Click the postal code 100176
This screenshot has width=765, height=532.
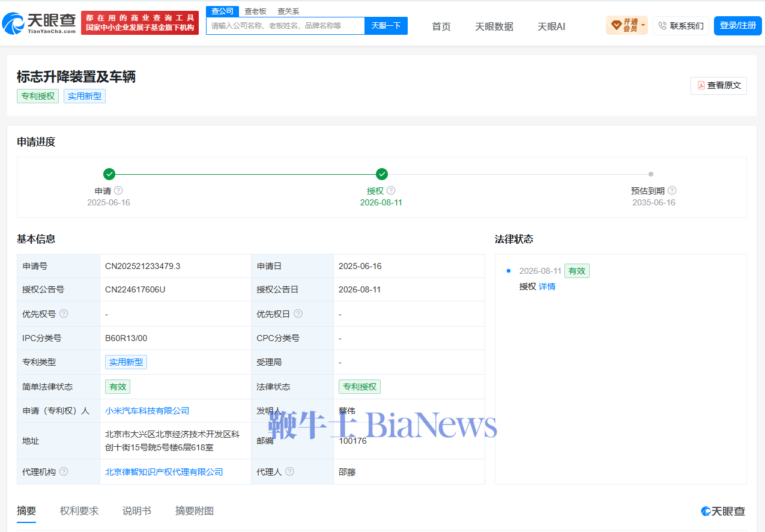click(352, 441)
